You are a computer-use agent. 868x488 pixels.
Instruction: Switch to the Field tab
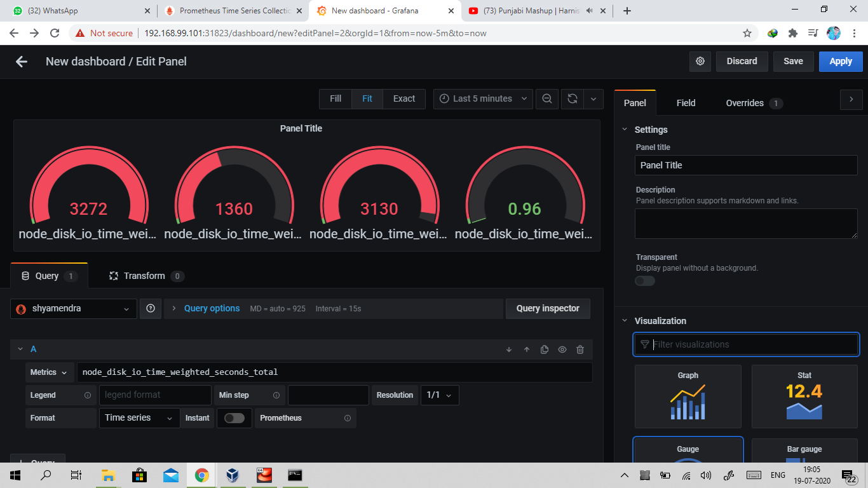tap(686, 102)
